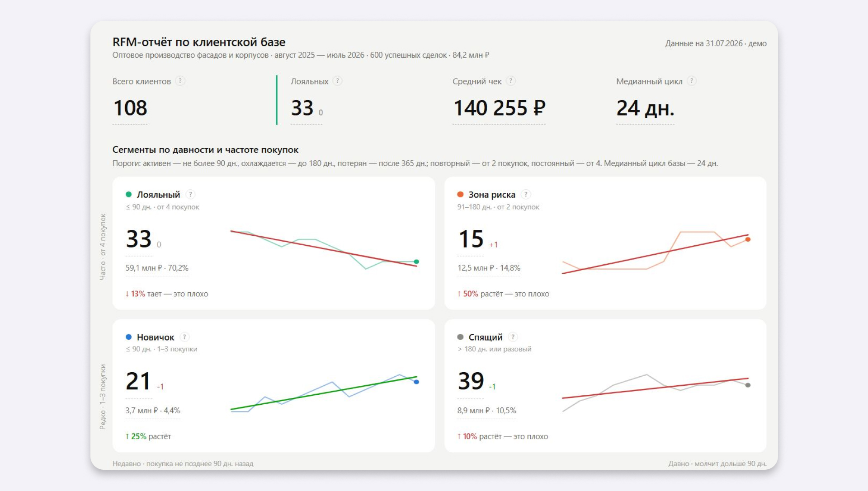Viewport: 868px width, 491px height.
Task: Click the 15 count in Зона риска card
Action: (x=471, y=239)
